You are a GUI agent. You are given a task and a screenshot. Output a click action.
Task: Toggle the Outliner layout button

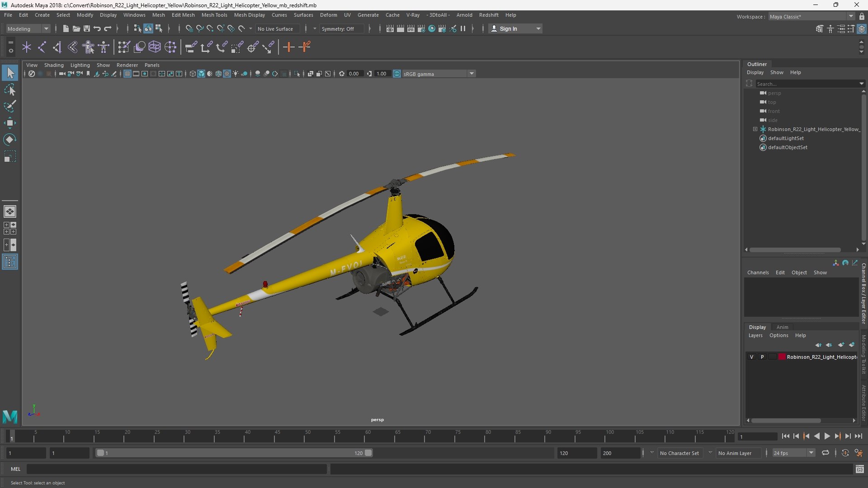coord(10,262)
